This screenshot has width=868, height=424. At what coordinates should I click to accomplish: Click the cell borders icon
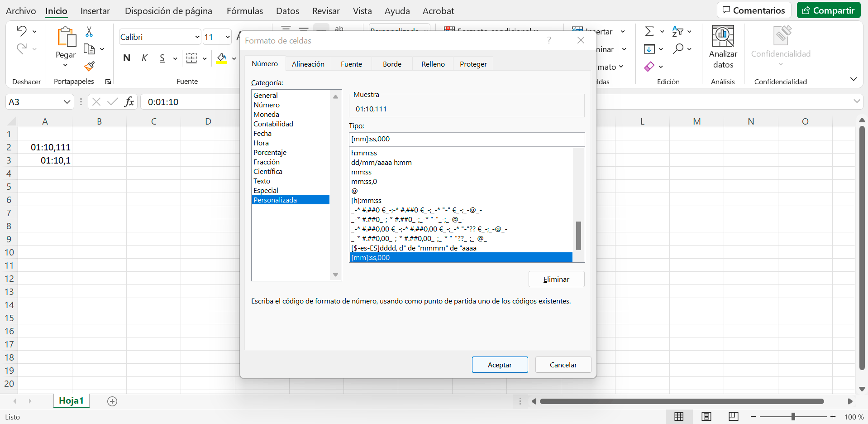(x=192, y=58)
